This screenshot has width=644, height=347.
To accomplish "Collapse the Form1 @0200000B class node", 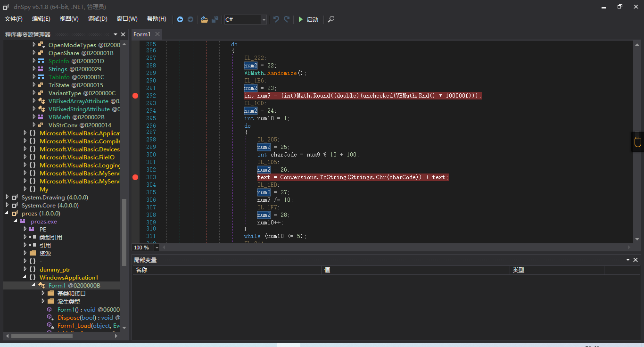I will point(33,285).
